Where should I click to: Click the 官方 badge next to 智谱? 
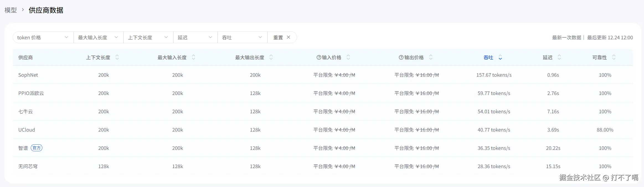pyautogui.click(x=37, y=148)
